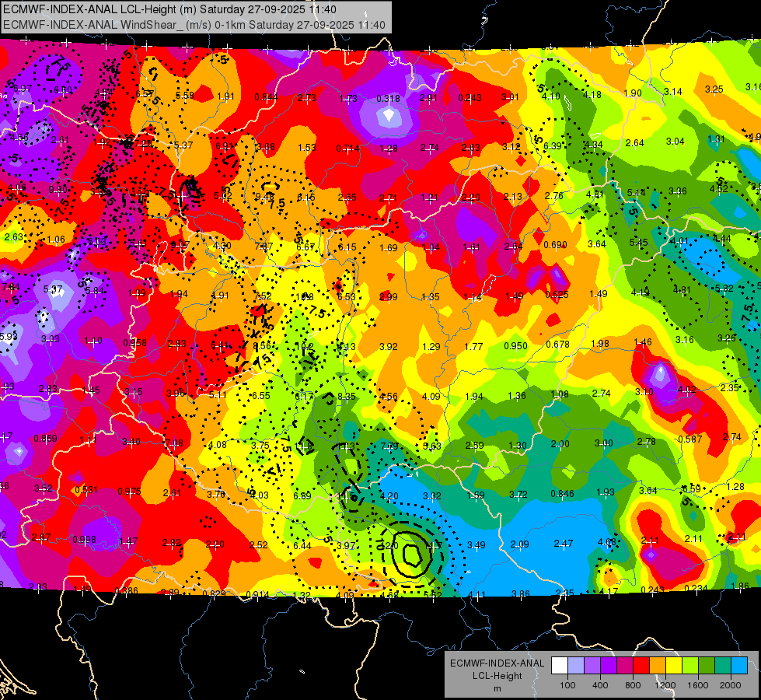The height and width of the screenshot is (700, 761).
Task: Click the map value 7.08
Action: [174, 443]
